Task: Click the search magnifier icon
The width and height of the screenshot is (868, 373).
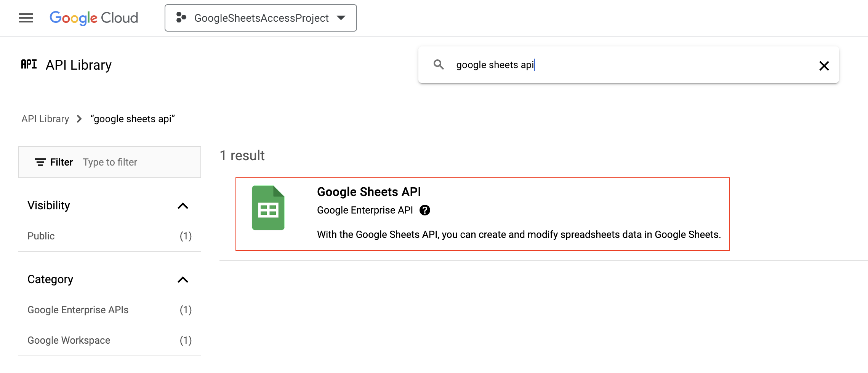Action: point(439,65)
